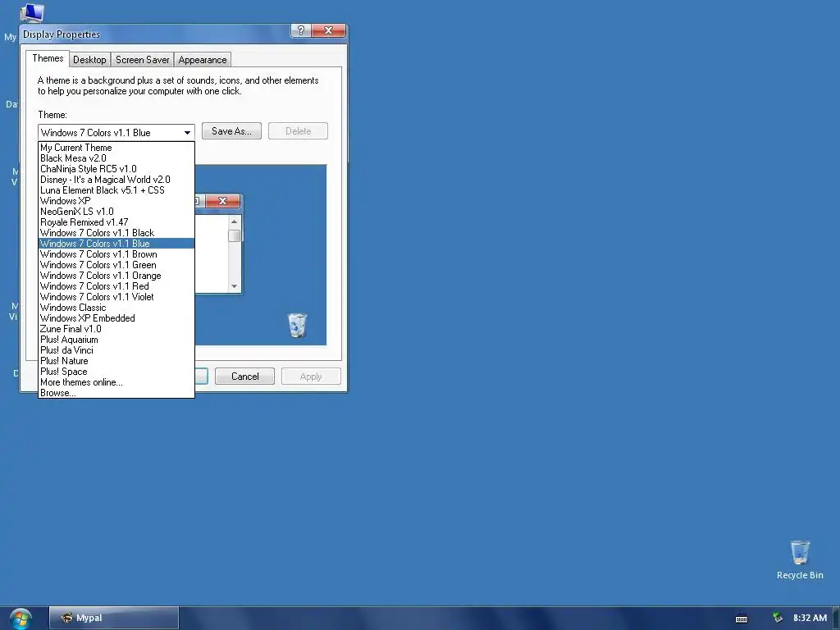
Task: Click the Mypal taskbar button
Action: click(113, 618)
